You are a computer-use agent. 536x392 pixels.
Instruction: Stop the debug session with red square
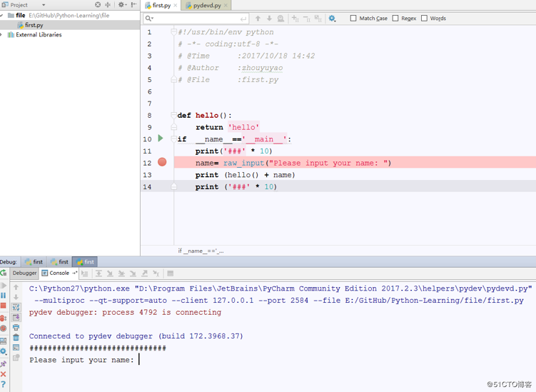click(4, 306)
